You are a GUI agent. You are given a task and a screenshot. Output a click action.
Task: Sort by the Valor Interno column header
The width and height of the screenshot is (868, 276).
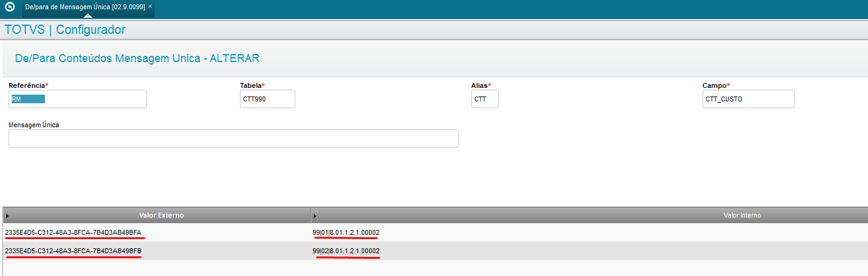pos(742,215)
